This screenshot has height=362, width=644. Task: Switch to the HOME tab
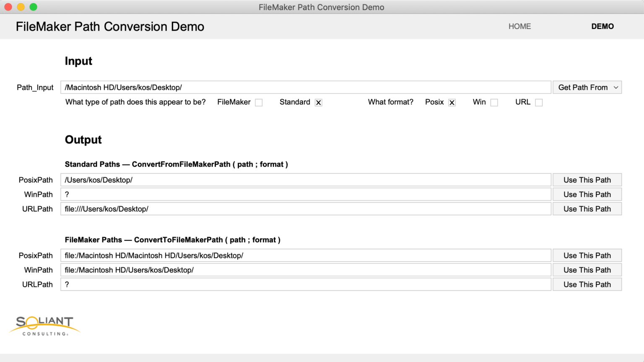tap(519, 26)
